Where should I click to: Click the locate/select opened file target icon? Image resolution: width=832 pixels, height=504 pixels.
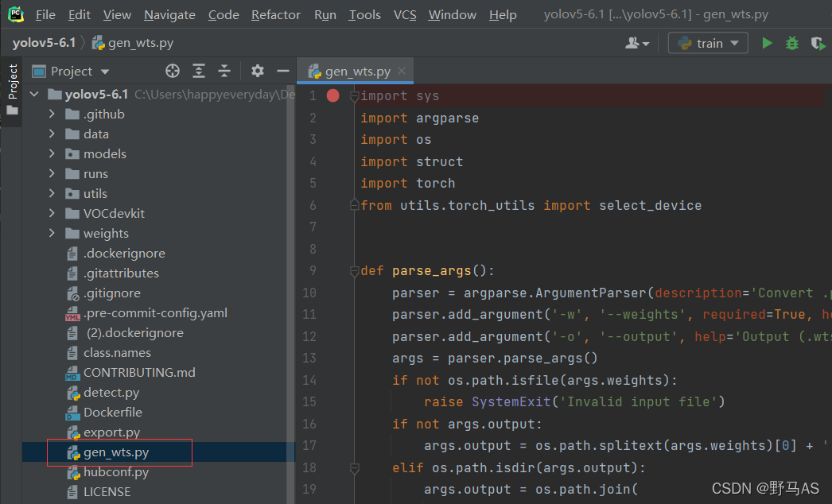173,71
